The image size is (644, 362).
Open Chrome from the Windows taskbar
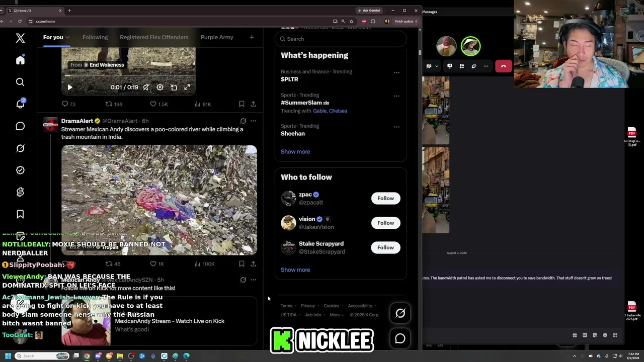tap(87, 356)
